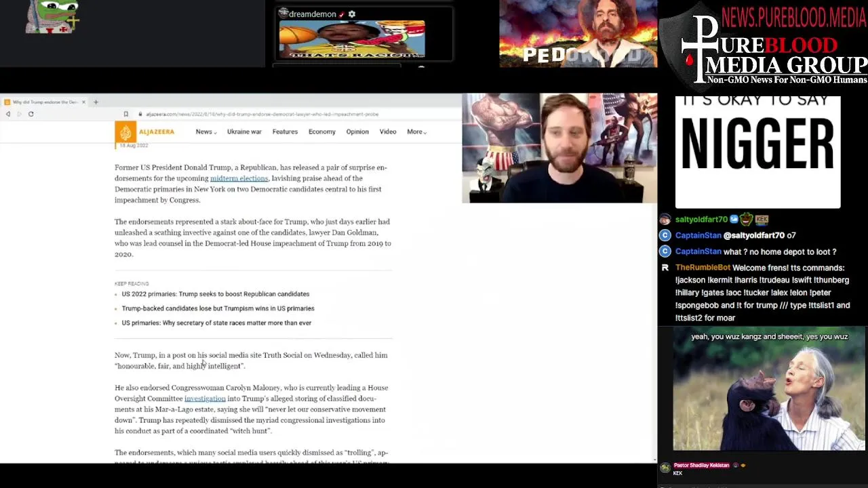The height and width of the screenshot is (488, 868).
Task: Open 'Trump seeks to boost Republican candidates' article
Action: [x=216, y=294]
